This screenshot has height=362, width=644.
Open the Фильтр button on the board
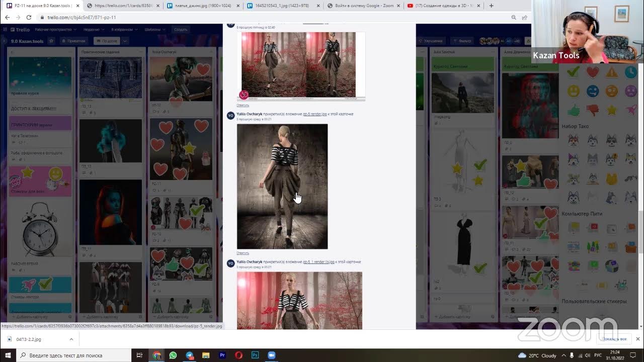(462, 41)
